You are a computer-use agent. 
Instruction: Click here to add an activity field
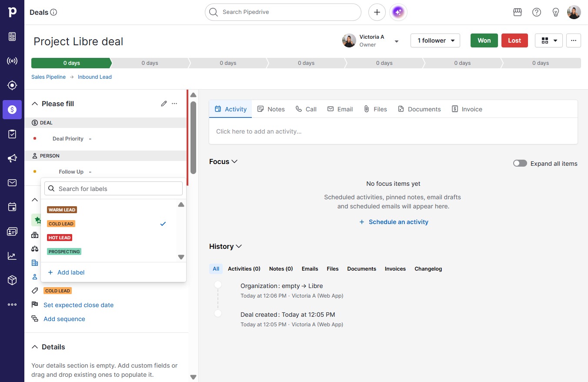coord(393,131)
